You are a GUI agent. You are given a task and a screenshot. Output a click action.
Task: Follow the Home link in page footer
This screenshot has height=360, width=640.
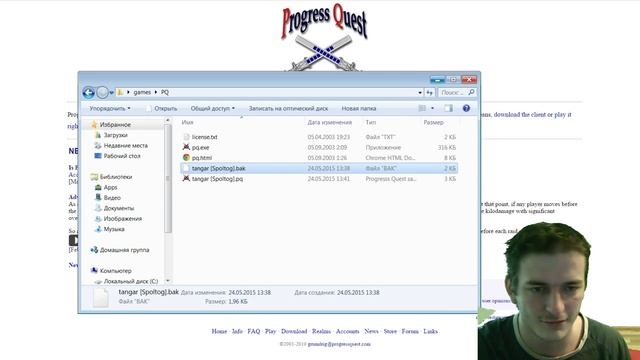(219, 331)
